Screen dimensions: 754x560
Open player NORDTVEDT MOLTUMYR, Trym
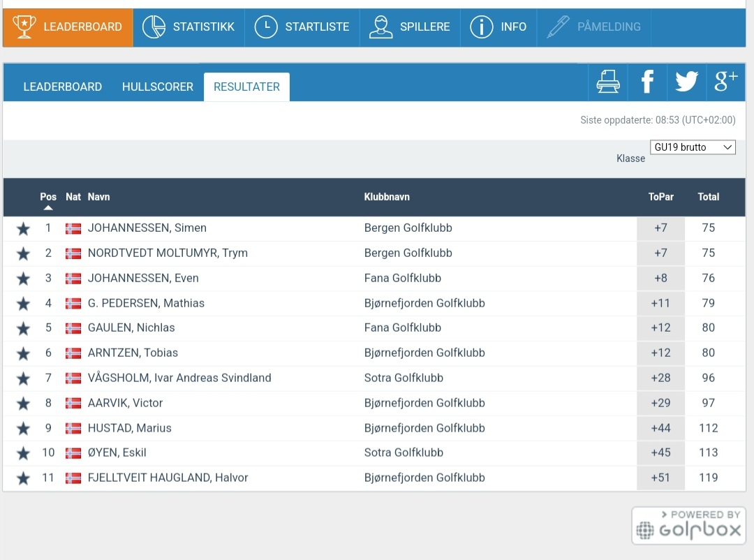point(168,253)
